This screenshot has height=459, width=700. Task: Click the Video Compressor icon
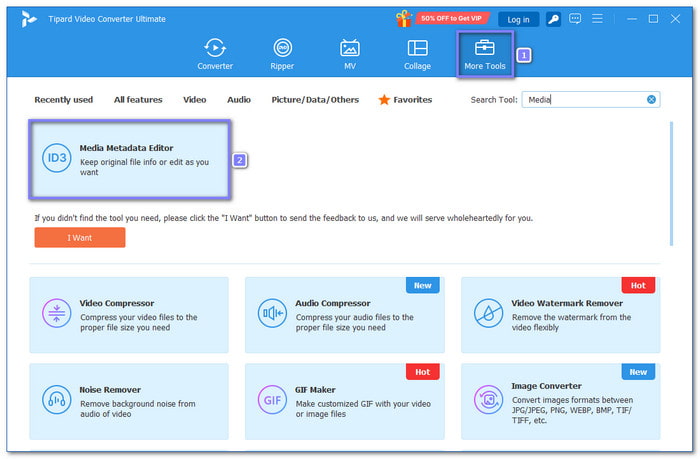pos(57,313)
